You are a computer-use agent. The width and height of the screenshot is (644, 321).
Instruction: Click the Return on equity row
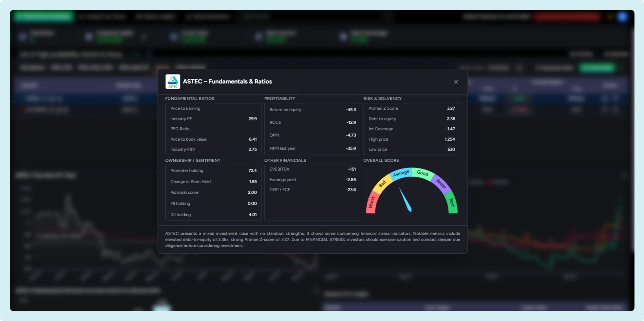312,110
